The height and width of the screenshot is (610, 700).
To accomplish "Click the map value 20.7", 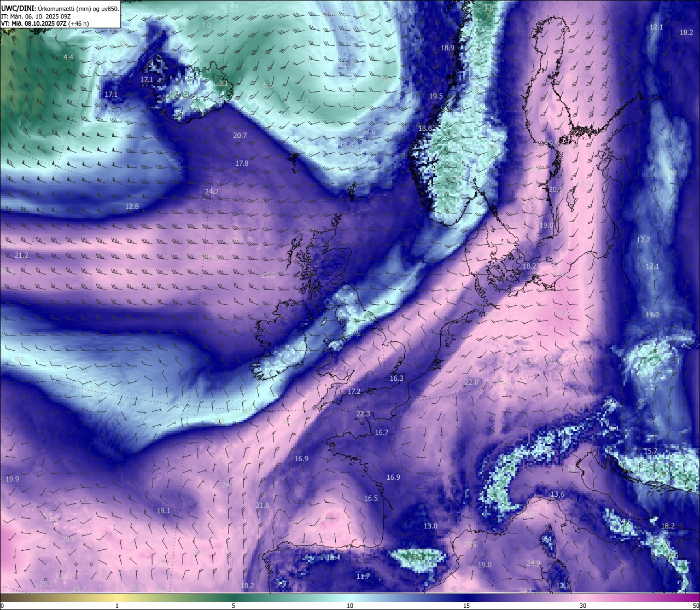I will point(240,135).
